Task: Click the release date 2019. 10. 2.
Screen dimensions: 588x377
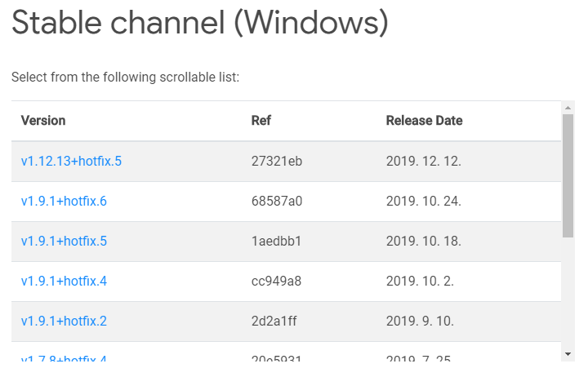Action: click(420, 281)
